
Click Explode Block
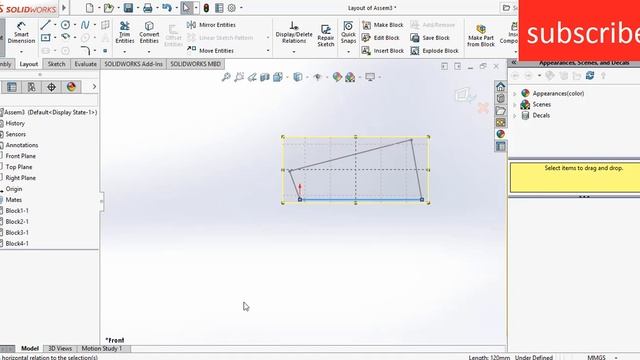(434, 51)
